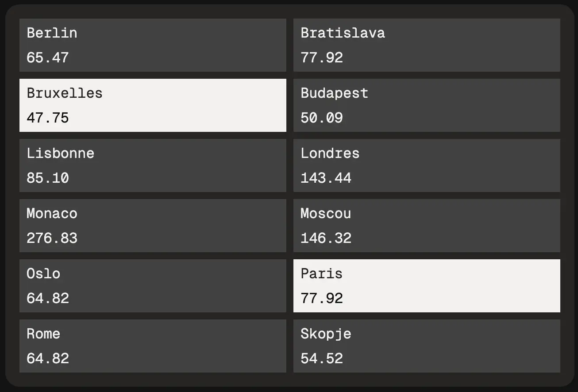Select the Berlin card
Image resolution: width=578 pixels, height=392 pixels.
coord(153,45)
